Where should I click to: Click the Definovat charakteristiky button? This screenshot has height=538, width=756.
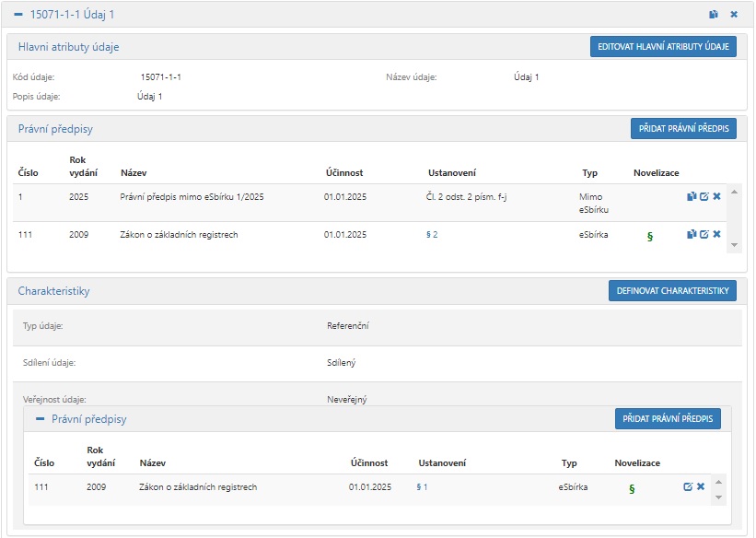(x=672, y=291)
